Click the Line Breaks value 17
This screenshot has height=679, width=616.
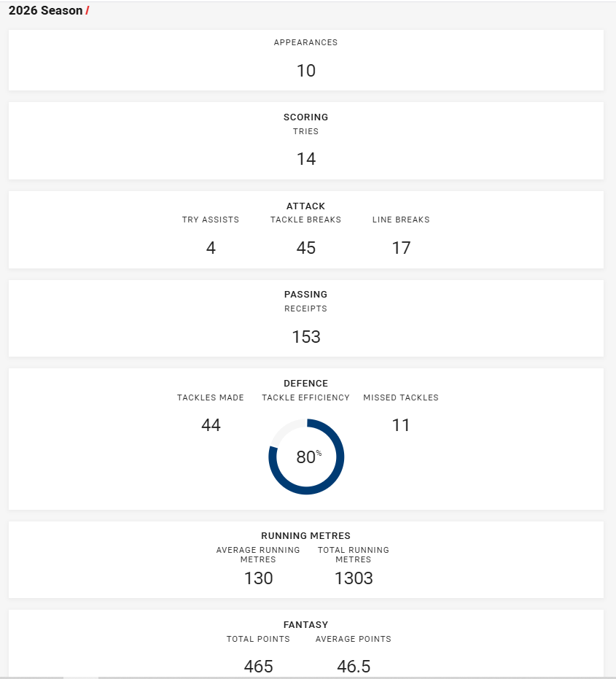click(401, 248)
